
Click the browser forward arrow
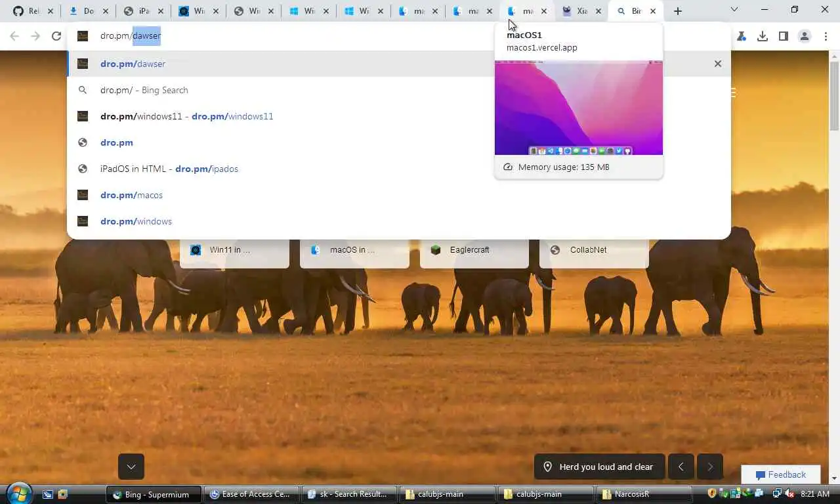[x=35, y=36]
